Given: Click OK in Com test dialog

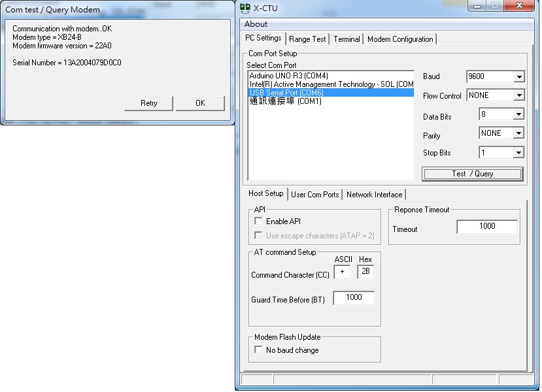Looking at the screenshot, I should tap(201, 103).
